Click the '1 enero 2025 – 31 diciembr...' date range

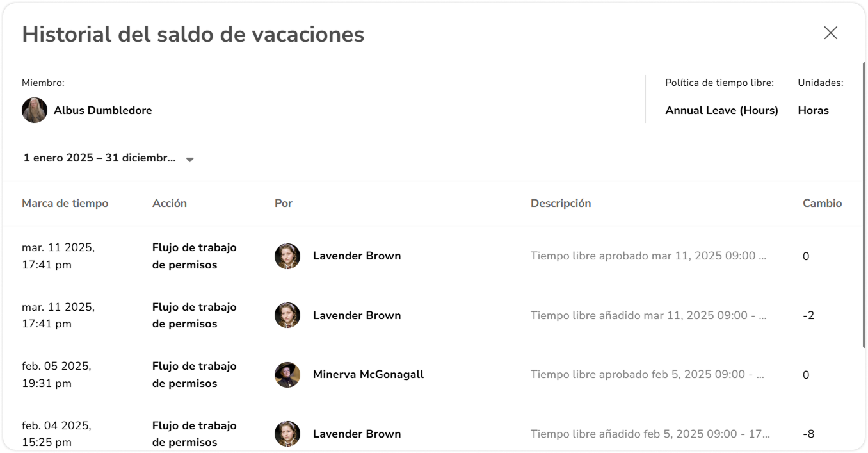(99, 158)
